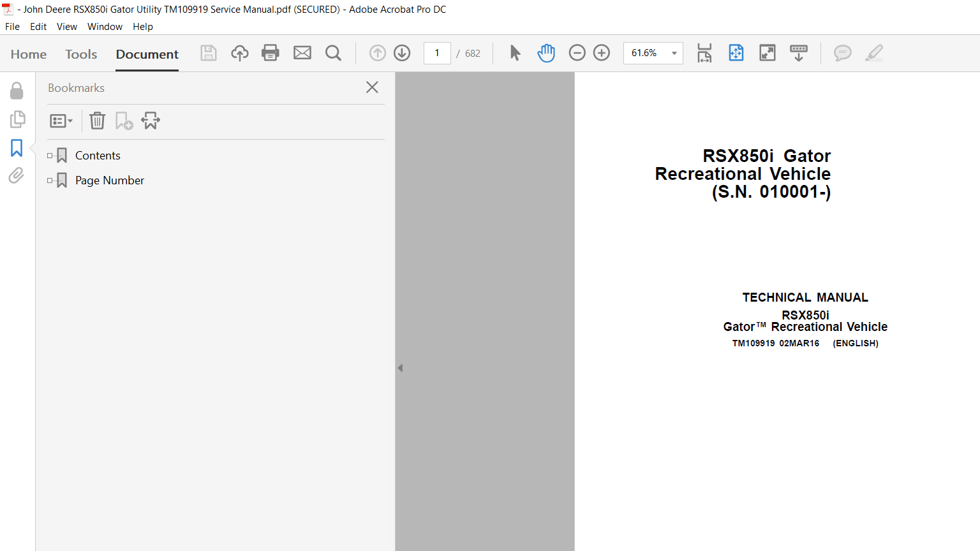Zoom in with plus button
This screenshot has height=551, width=980.
(602, 53)
